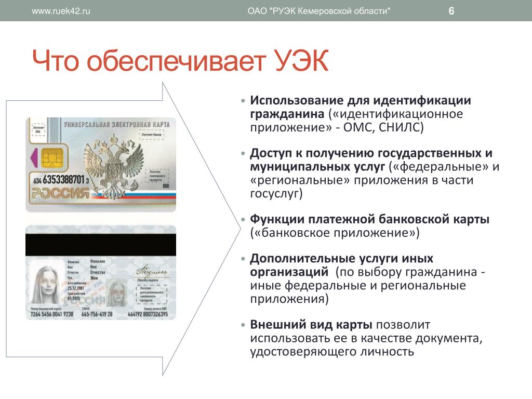Click header text ОАО "РУЭК Кемеровской области"
532x399 pixels.
[319, 11]
